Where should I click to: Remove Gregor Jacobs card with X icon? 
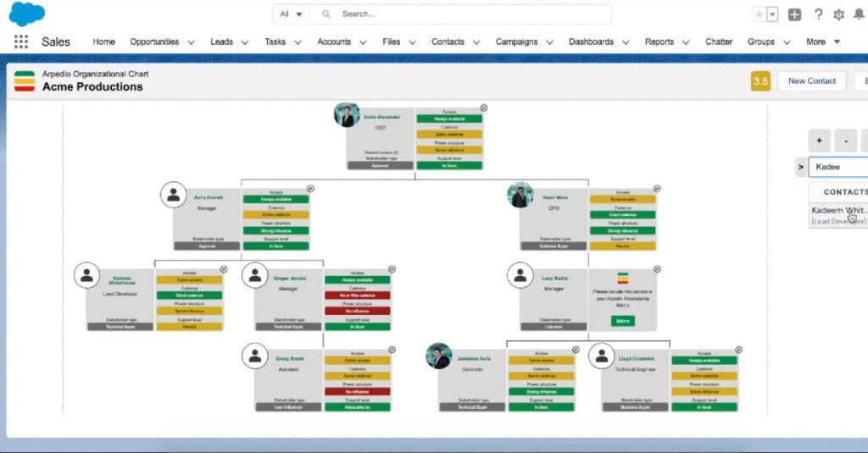[392, 268]
